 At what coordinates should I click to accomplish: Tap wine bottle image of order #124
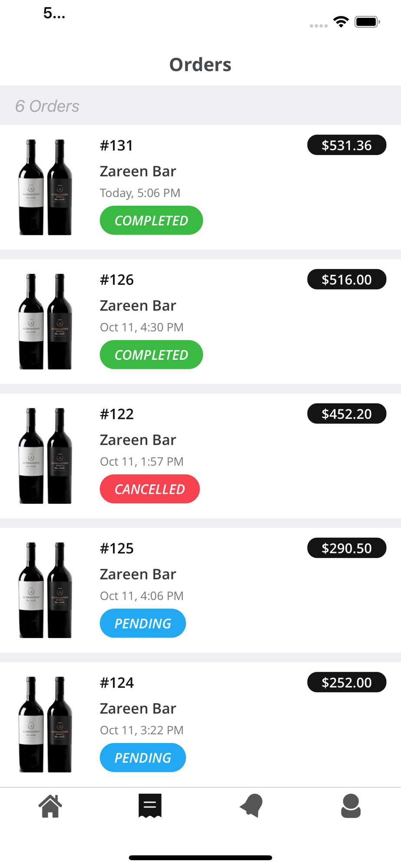[x=45, y=724]
